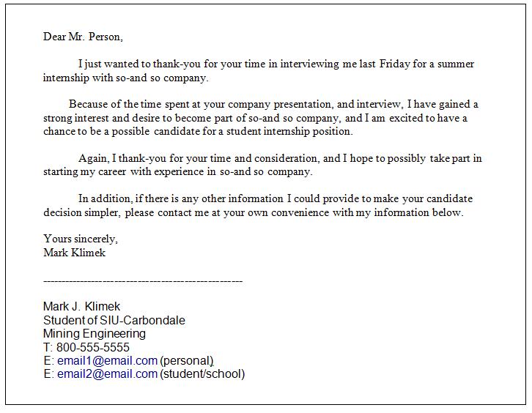Click the "(personal)" label after email1
This screenshot has width=532, height=413.
coord(186,360)
